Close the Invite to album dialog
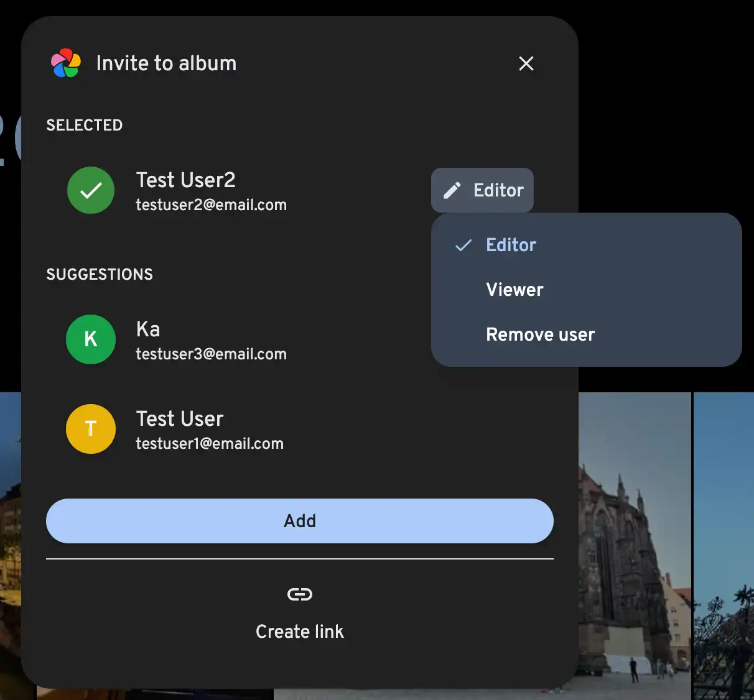The image size is (754, 700). tap(526, 63)
